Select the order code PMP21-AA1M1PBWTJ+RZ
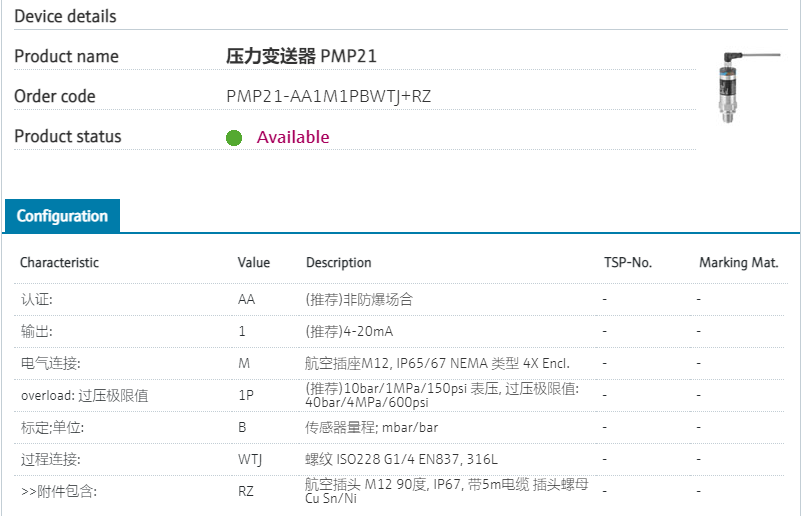 pos(329,96)
